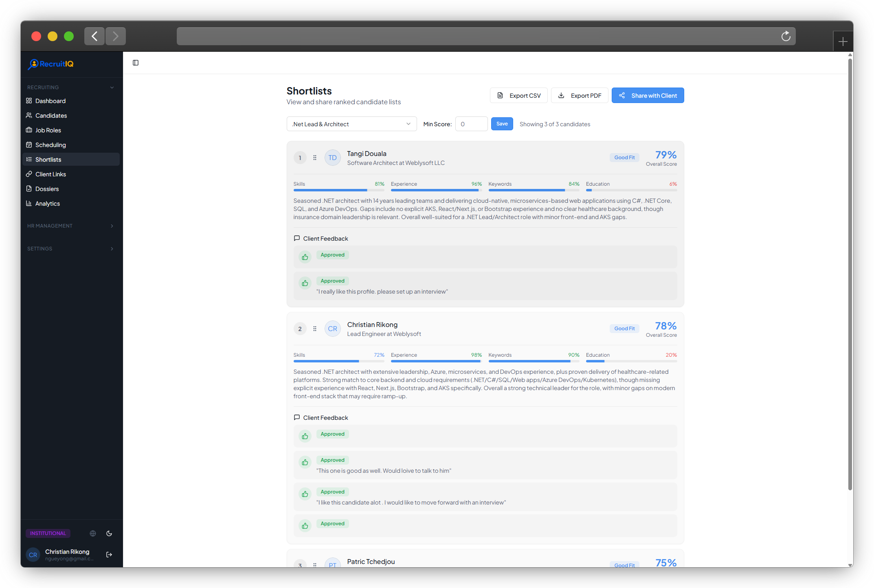
Task: Click the Export CSV button
Action: point(518,95)
